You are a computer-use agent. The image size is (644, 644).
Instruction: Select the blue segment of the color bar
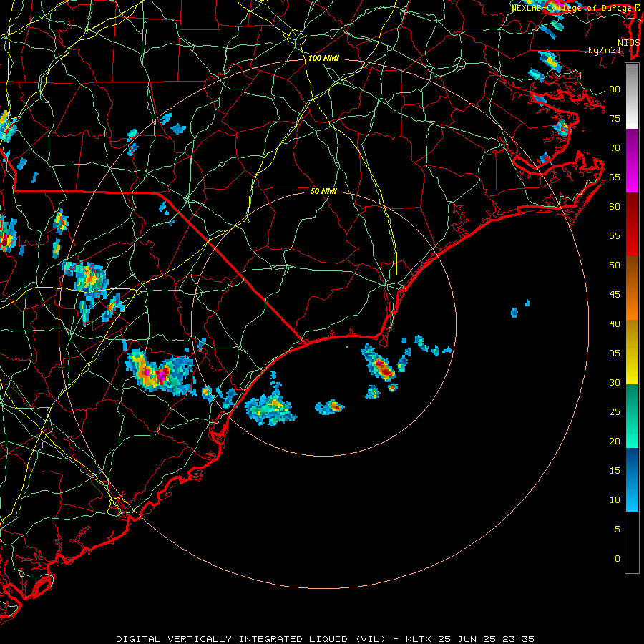[632, 479]
